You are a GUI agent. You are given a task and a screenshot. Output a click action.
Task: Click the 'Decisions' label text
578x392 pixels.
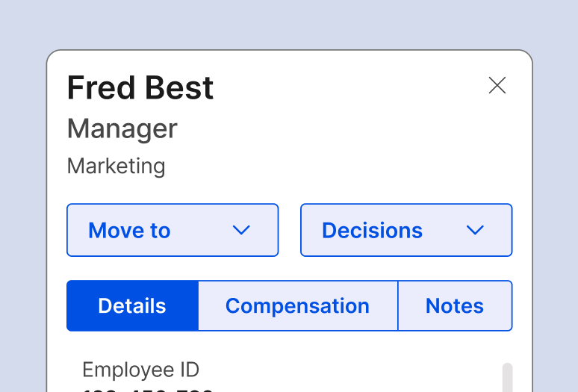click(x=373, y=230)
